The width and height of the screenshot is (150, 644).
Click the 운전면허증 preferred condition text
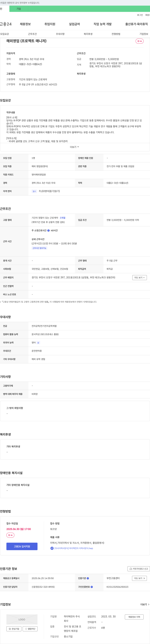point(37,351)
